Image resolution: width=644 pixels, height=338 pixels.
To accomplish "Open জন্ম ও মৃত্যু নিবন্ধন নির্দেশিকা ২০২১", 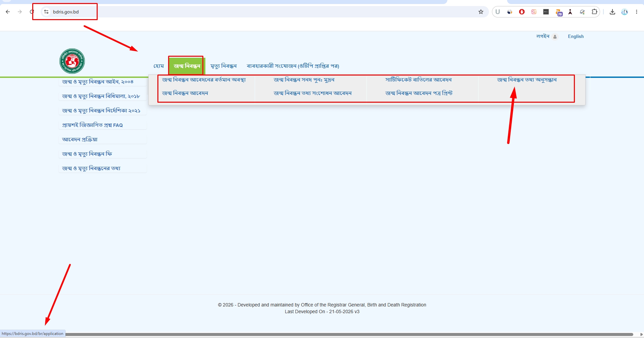I will tap(101, 110).
